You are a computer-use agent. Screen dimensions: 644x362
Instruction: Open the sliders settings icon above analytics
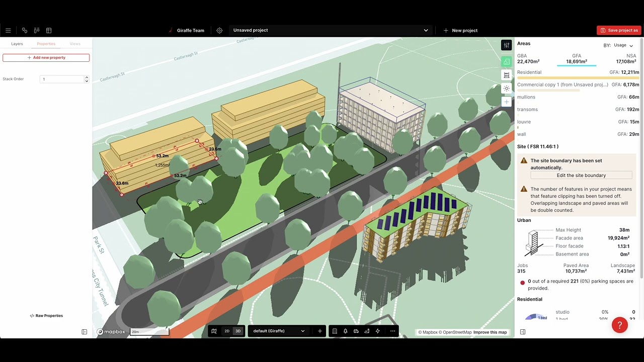(507, 45)
